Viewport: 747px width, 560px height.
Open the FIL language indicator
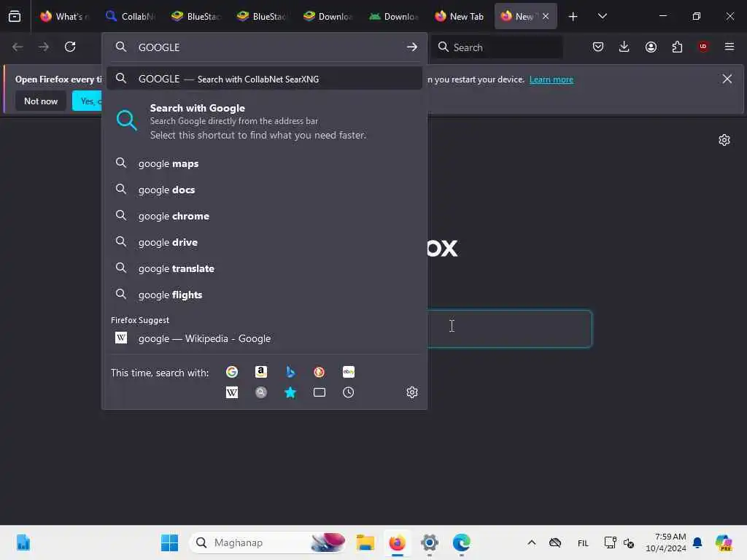click(x=583, y=542)
